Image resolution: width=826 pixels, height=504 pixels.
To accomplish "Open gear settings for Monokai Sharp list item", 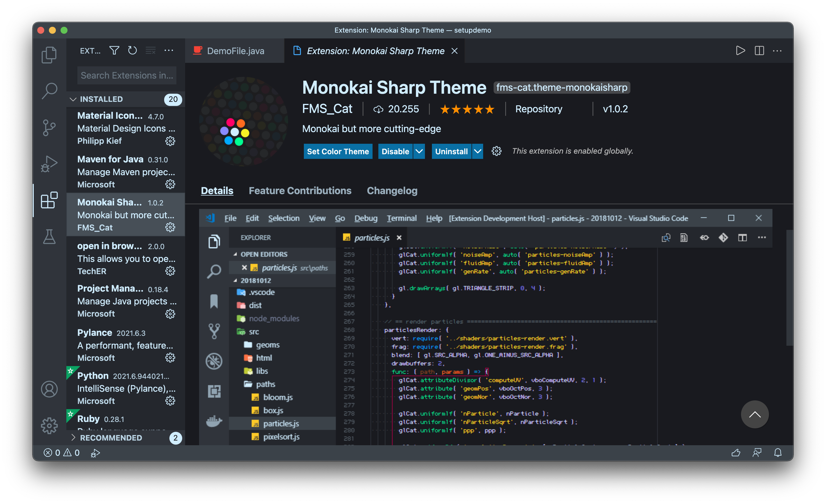I will click(x=170, y=228).
